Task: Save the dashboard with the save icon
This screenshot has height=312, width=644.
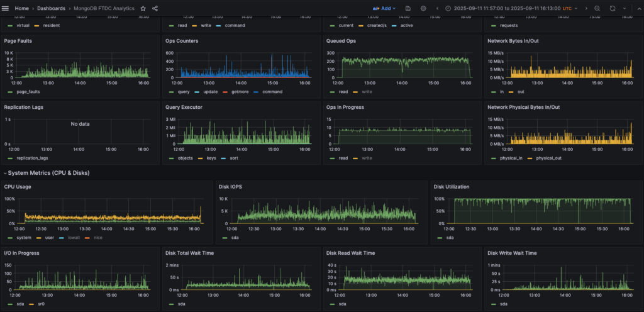Action: point(408,8)
